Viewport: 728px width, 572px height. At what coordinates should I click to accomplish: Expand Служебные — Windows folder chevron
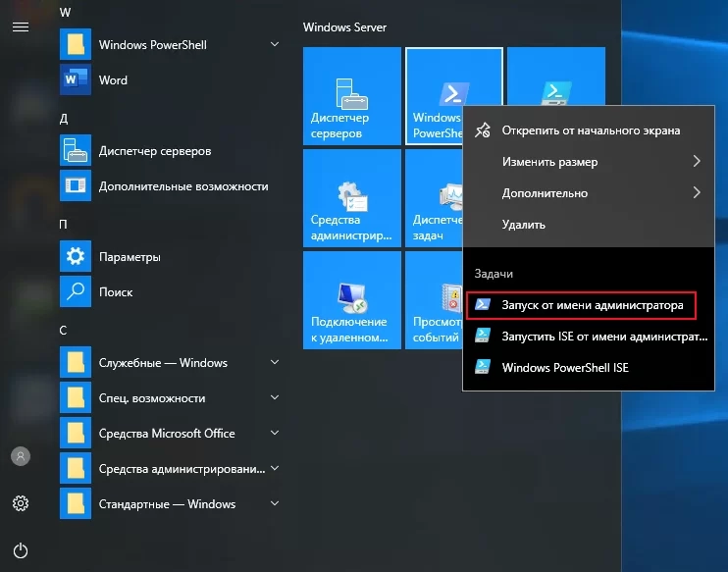[x=275, y=362]
